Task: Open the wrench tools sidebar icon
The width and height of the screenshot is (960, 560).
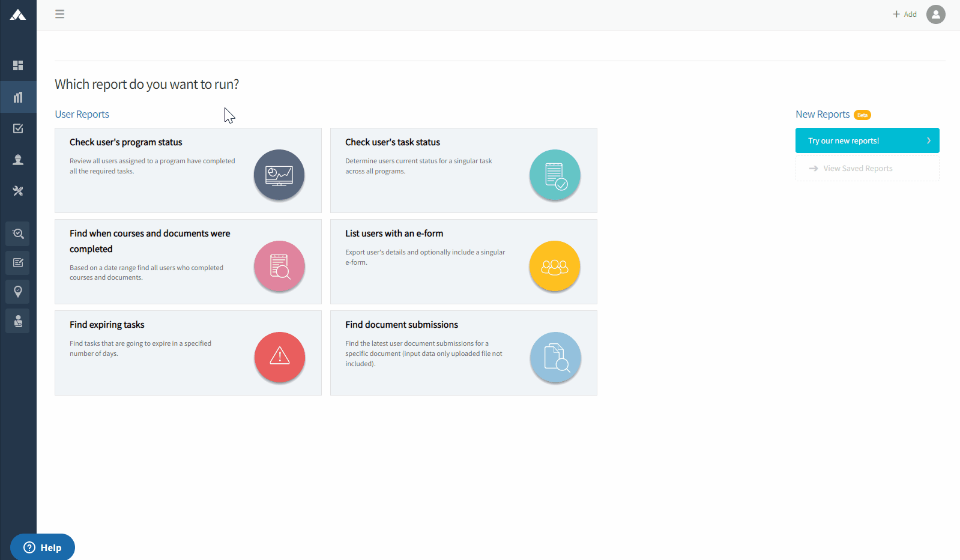Action: [x=18, y=191]
